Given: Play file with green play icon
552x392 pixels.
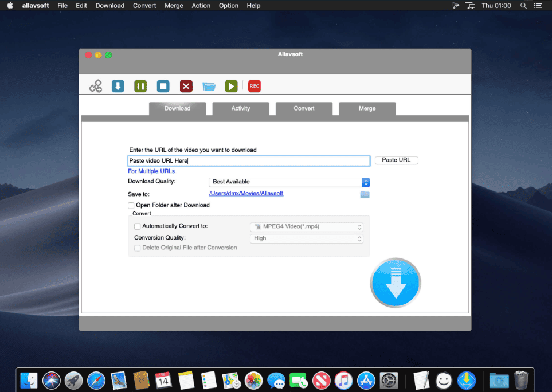Looking at the screenshot, I should pos(232,86).
